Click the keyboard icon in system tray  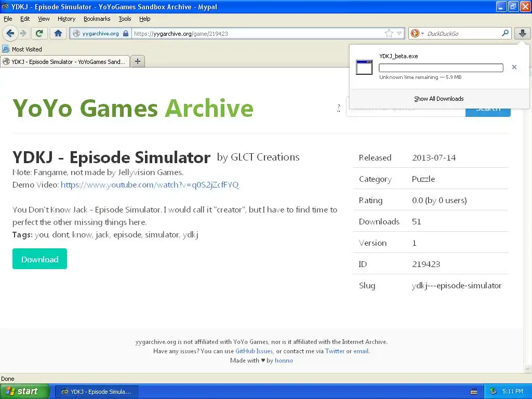pyautogui.click(x=474, y=392)
